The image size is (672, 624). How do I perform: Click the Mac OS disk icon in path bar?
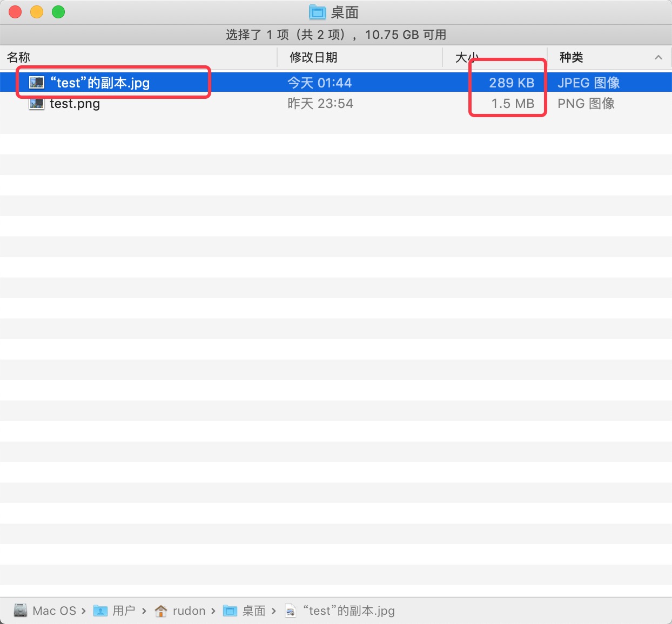click(x=20, y=611)
